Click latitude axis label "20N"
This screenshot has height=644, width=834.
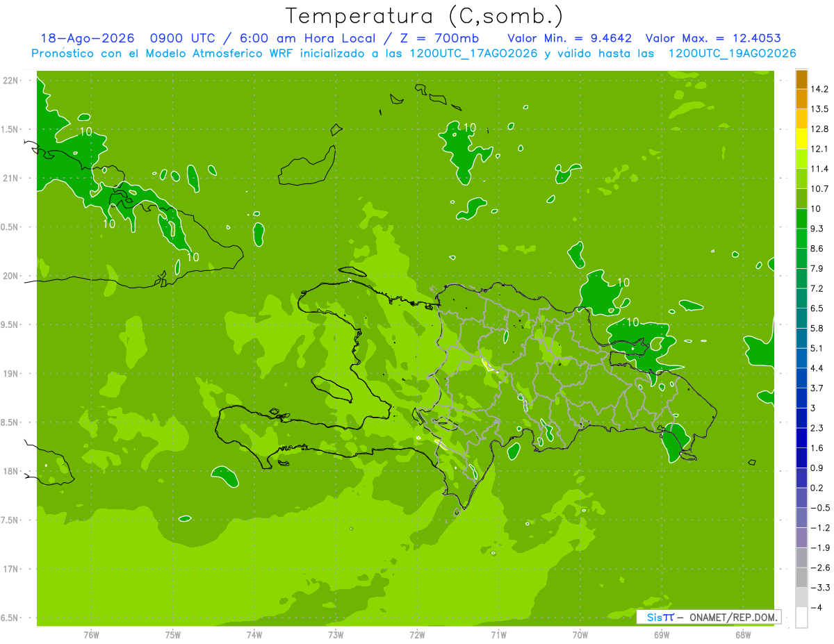(x=10, y=276)
